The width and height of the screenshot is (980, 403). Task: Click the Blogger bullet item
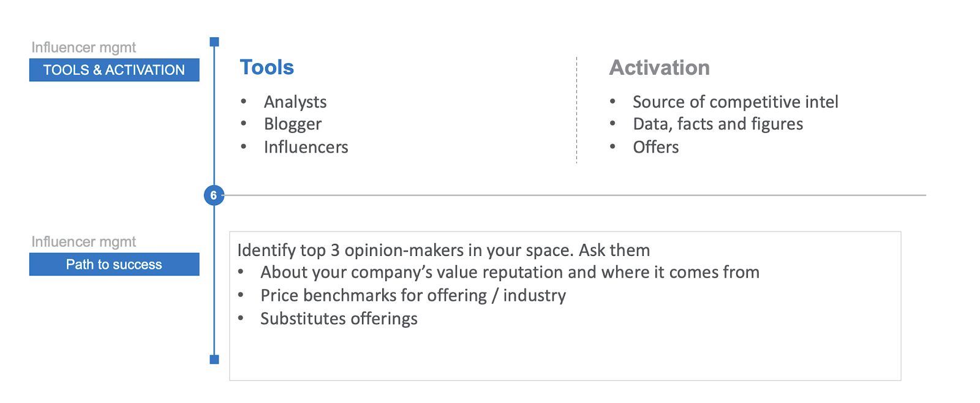click(292, 124)
